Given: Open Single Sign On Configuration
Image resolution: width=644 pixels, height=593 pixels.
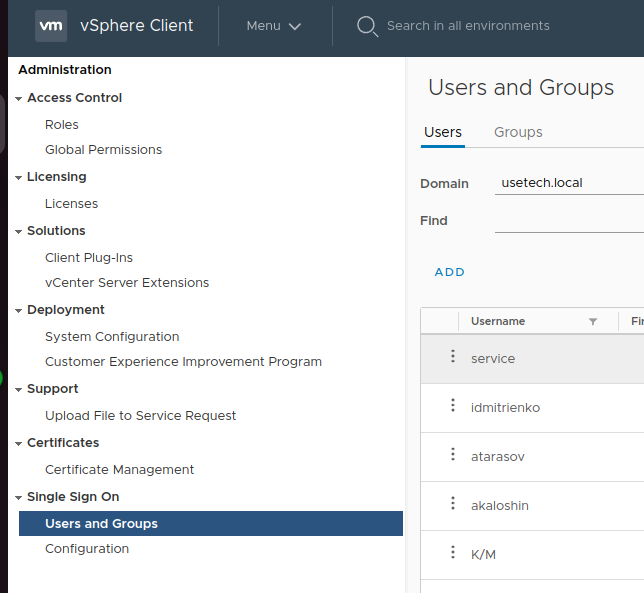Looking at the screenshot, I should click(87, 549).
